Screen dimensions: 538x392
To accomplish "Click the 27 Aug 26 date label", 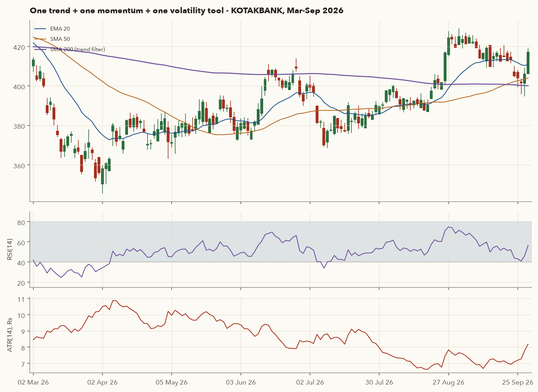I will point(448,382).
